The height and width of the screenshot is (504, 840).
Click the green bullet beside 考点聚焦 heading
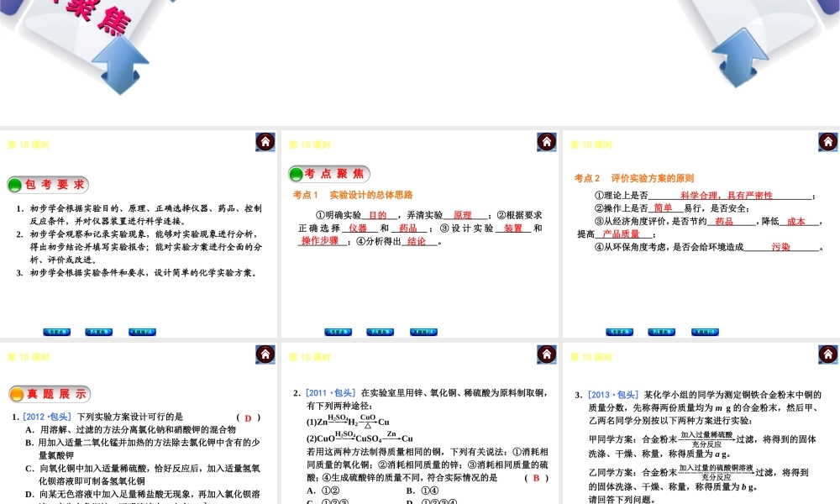[297, 174]
